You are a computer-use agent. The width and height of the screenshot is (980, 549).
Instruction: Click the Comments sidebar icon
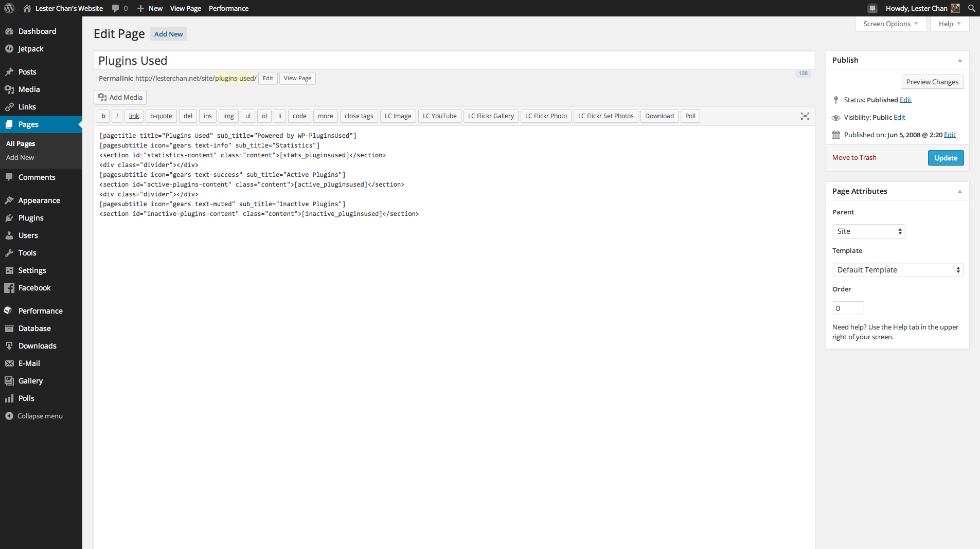(x=9, y=177)
